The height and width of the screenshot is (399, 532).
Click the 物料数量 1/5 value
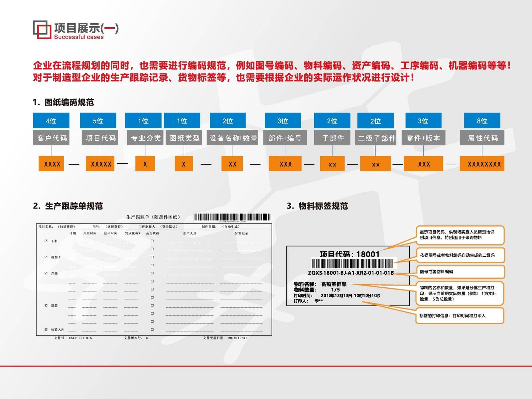[x=332, y=290]
